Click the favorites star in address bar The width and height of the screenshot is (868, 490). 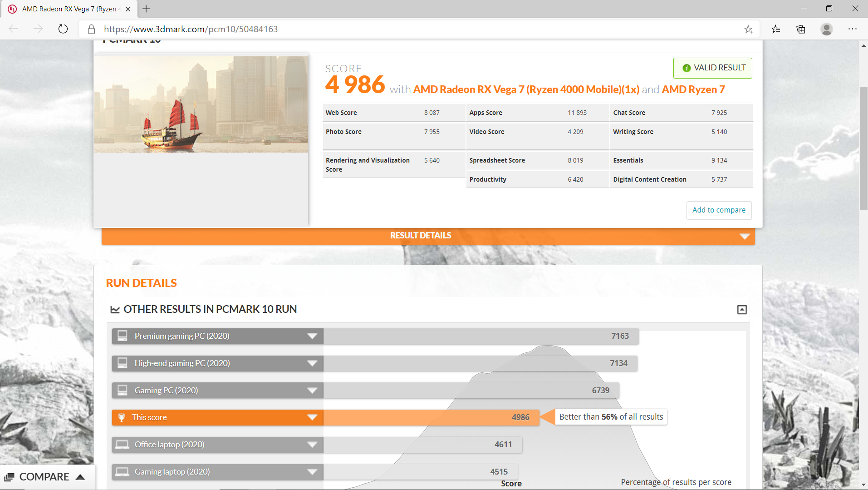pyautogui.click(x=747, y=29)
